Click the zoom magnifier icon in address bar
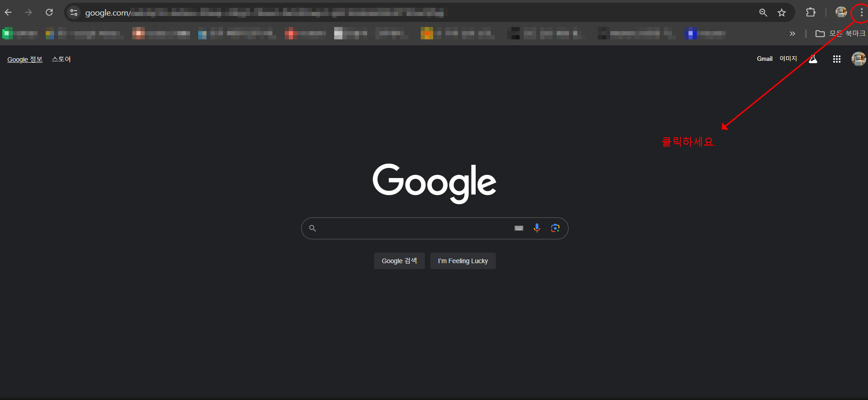Screen dimensions: 868x400 point(763,12)
